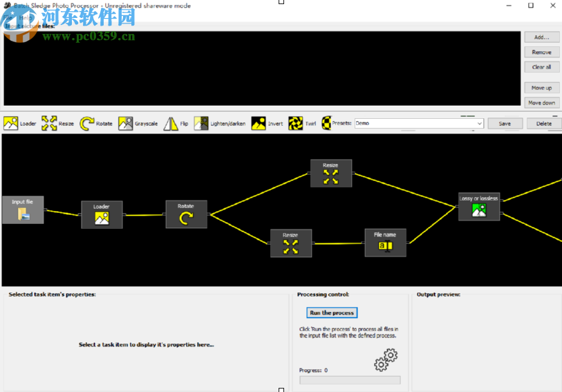Open the Help menu
Image resolution: width=562 pixels, height=392 pixels.
(25, 17)
